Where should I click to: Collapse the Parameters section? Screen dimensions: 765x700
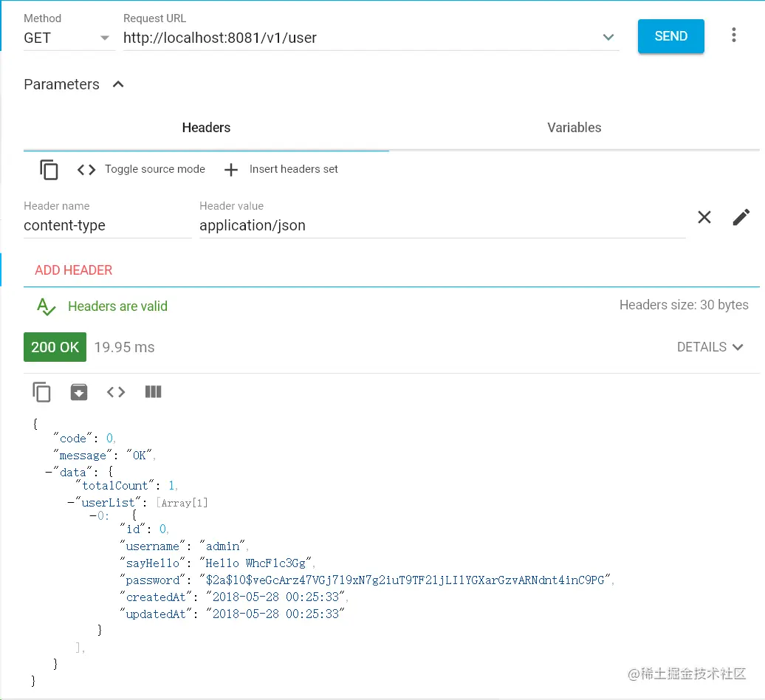(x=118, y=84)
